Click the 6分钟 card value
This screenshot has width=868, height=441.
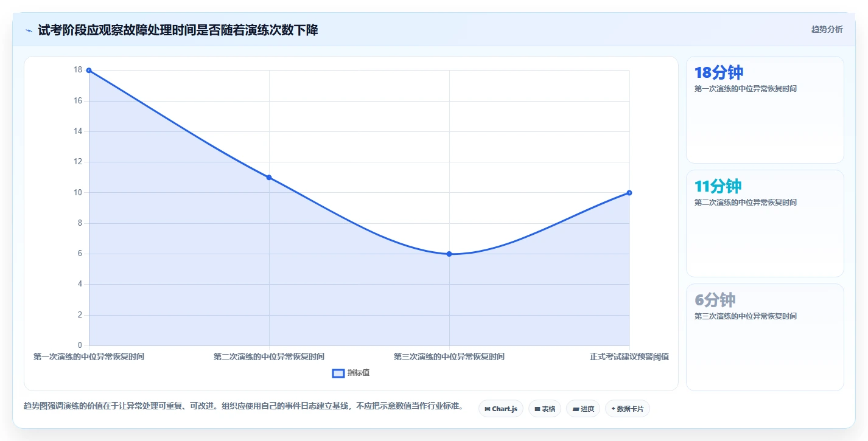tap(715, 300)
